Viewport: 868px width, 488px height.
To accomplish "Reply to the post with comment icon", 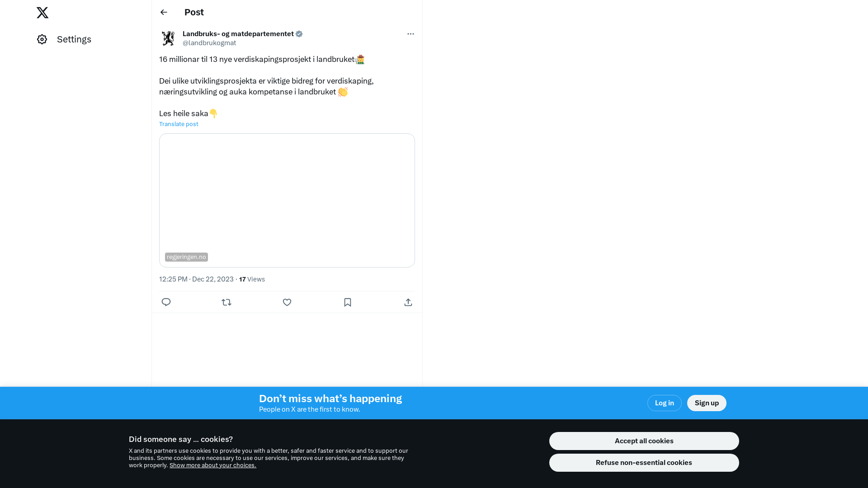I will (166, 302).
